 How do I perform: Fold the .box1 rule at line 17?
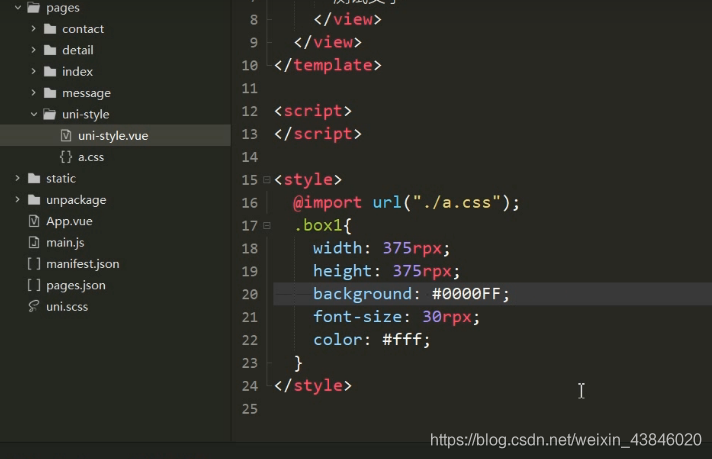267,225
